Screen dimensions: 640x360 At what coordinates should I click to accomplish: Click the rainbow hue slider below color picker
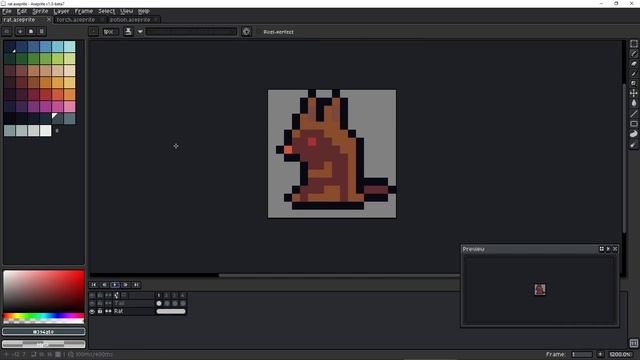44,316
